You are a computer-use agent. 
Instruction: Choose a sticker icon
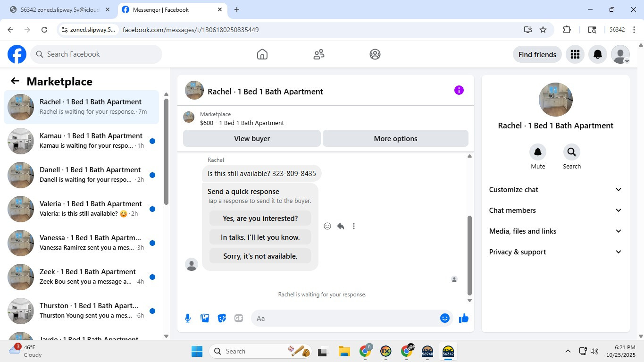tap(222, 318)
